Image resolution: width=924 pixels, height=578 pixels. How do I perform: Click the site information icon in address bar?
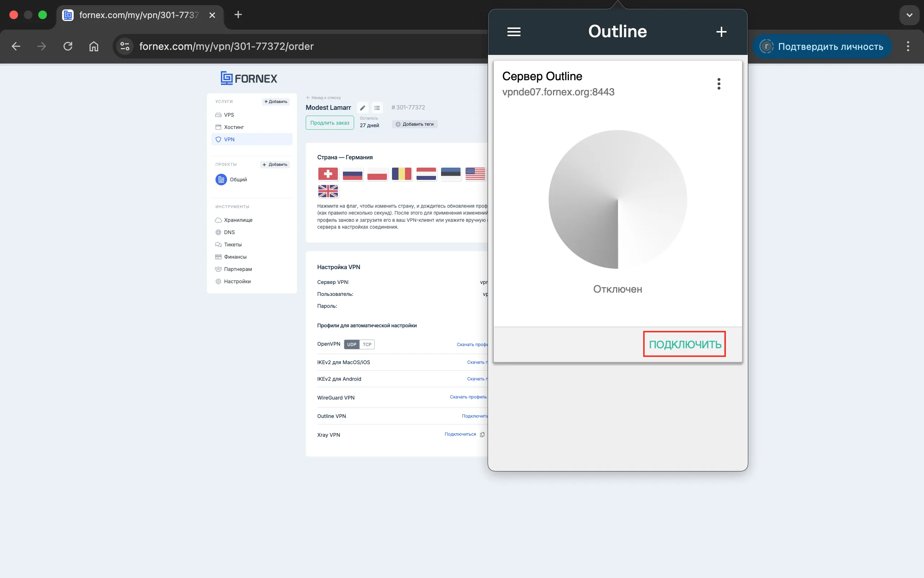pyautogui.click(x=125, y=46)
